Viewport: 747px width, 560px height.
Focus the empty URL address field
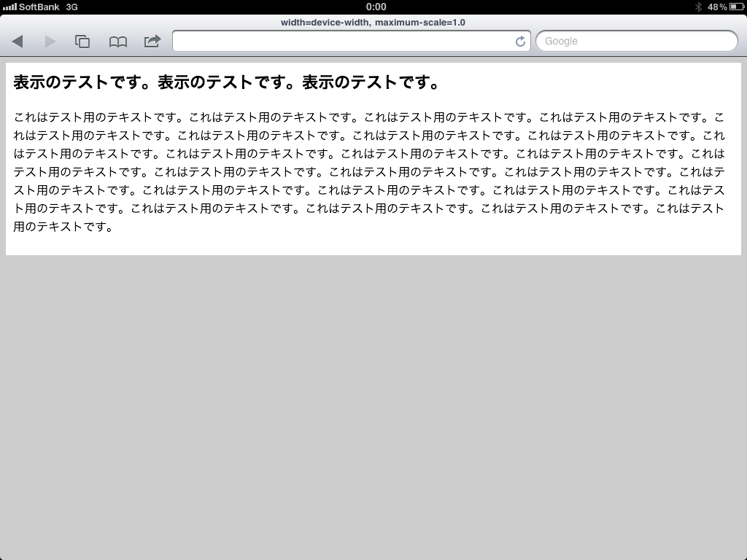(352, 41)
